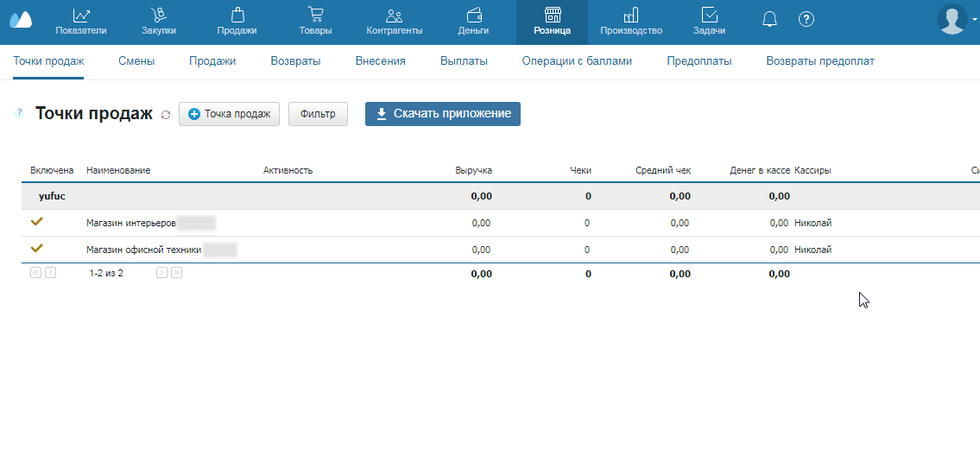Click the Скачать приложение button
The width and height of the screenshot is (980, 462).
(442, 114)
